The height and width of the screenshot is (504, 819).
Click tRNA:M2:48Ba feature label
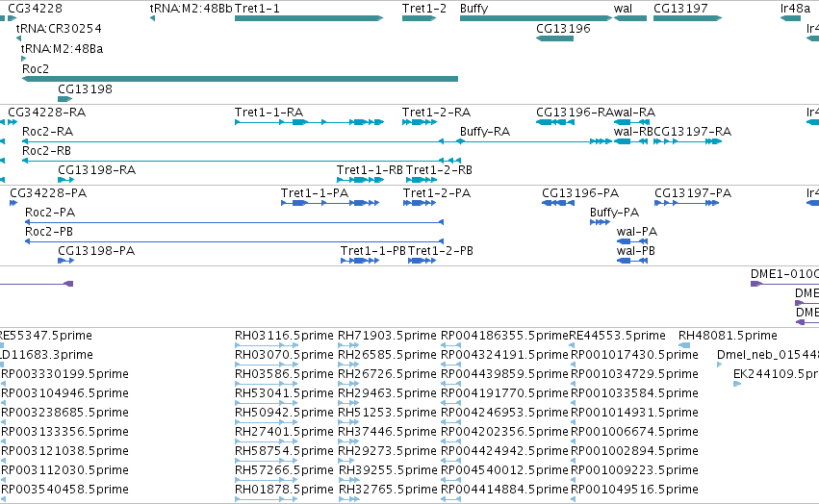(x=63, y=48)
